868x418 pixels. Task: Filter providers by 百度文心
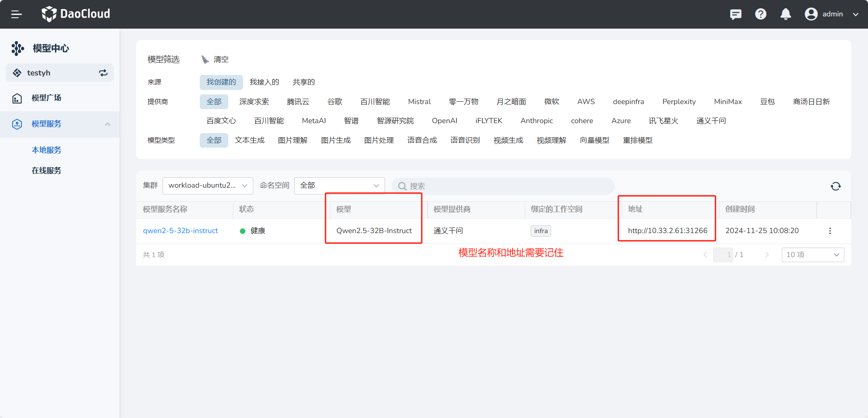(221, 121)
